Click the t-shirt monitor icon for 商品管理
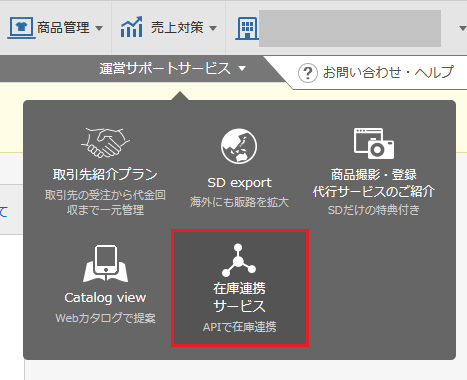Image resolution: width=467 pixels, height=380 pixels. [x=22, y=27]
